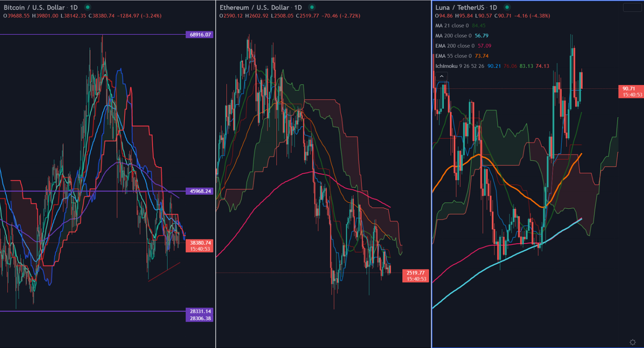Open Ethereum / U.S. Dollar symbol title
Viewport: 644px width, 348px height.
(x=254, y=8)
